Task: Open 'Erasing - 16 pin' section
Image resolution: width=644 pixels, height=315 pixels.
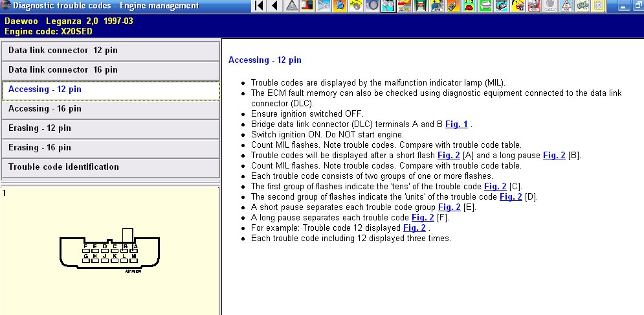Action: (x=111, y=148)
